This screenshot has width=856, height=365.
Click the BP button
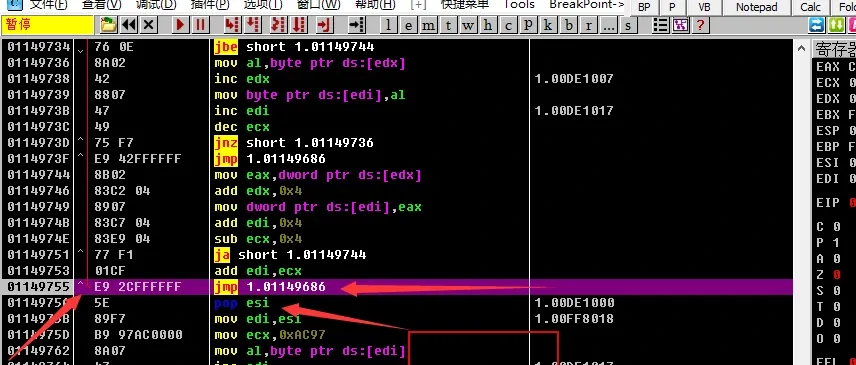click(x=645, y=7)
